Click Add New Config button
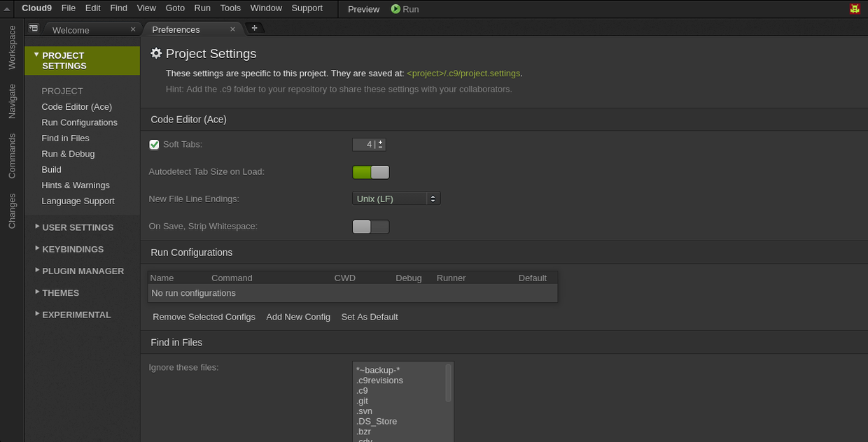 click(297, 317)
